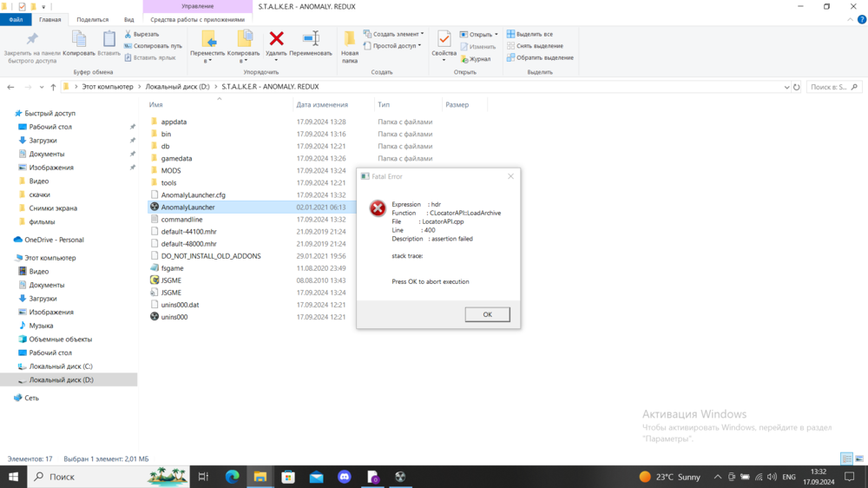Select Local Disk (C:) in the sidebar

coord(61,366)
